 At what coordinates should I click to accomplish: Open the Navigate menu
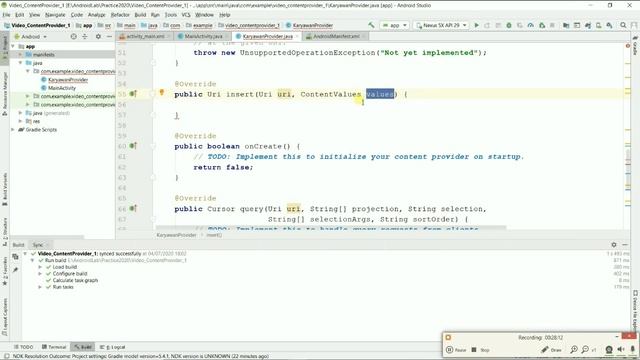click(x=55, y=15)
